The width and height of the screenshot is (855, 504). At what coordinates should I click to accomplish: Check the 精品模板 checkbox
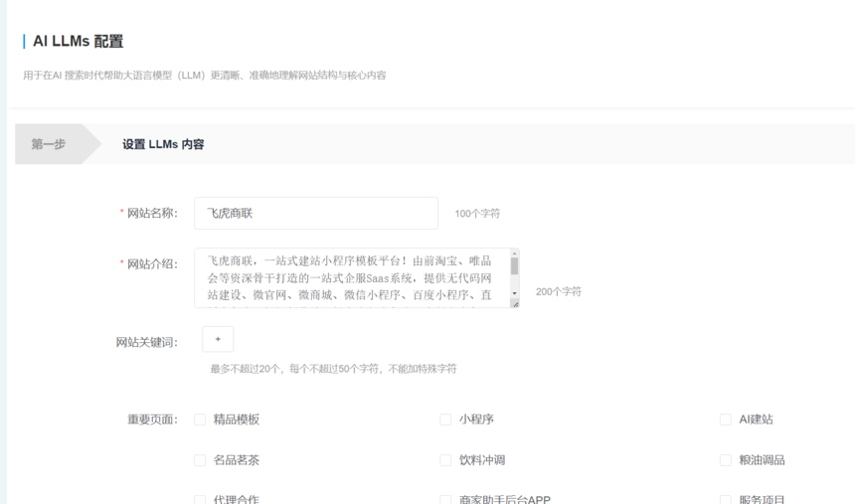pos(200,420)
